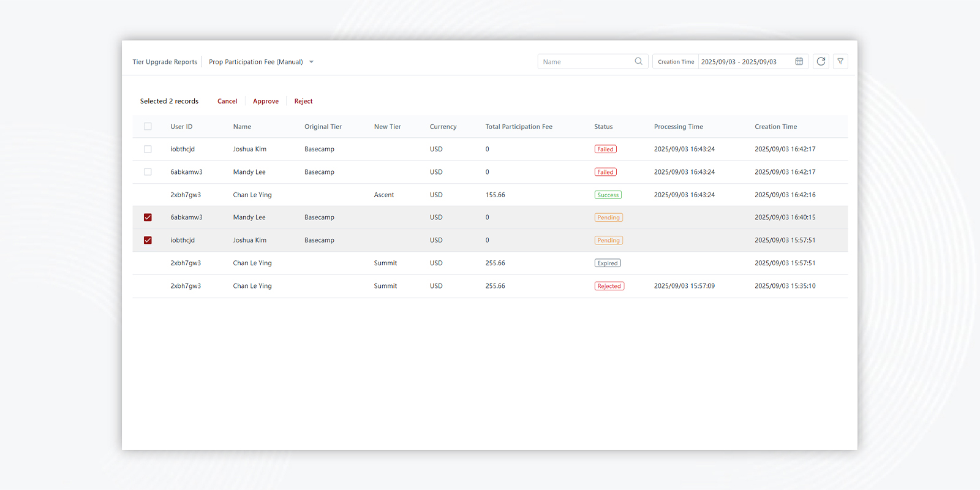Click Chan Le Ying in the Expired row
Viewport: 980px width, 490px height.
tap(252, 263)
